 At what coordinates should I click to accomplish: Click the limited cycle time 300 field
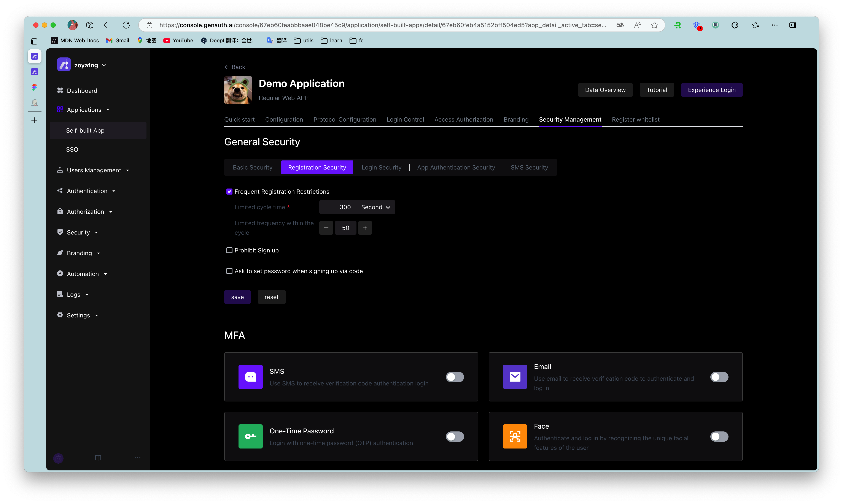pyautogui.click(x=338, y=207)
